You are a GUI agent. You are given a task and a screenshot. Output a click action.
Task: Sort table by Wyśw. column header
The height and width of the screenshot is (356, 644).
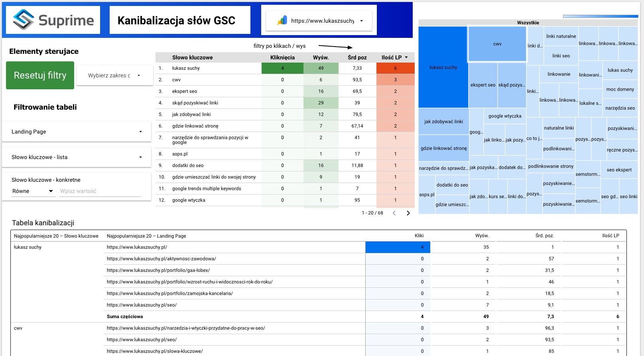[x=321, y=57]
